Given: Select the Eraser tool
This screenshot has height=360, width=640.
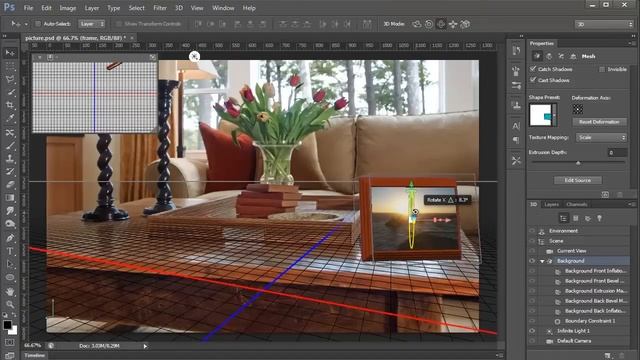Looking at the screenshot, I should click(10, 184).
